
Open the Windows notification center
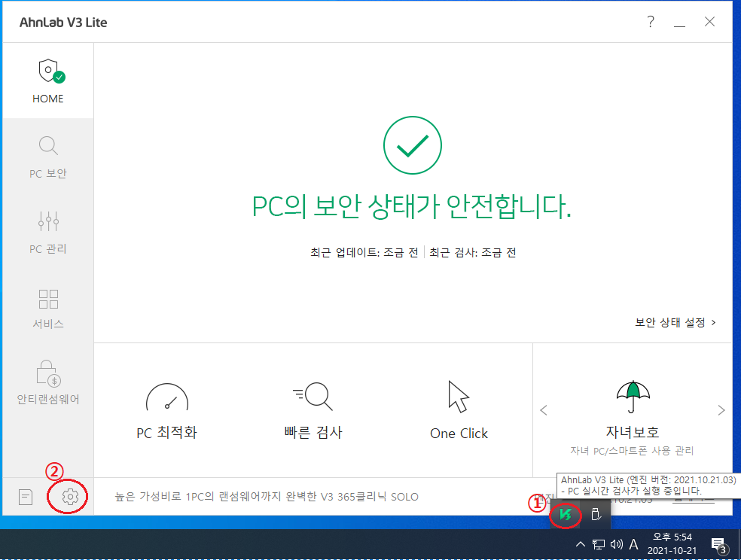coord(718,544)
